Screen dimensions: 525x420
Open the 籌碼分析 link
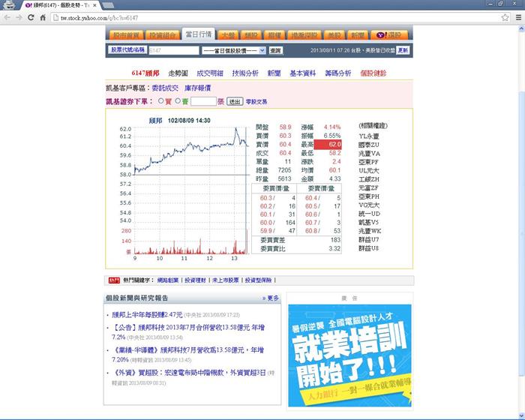tap(338, 73)
